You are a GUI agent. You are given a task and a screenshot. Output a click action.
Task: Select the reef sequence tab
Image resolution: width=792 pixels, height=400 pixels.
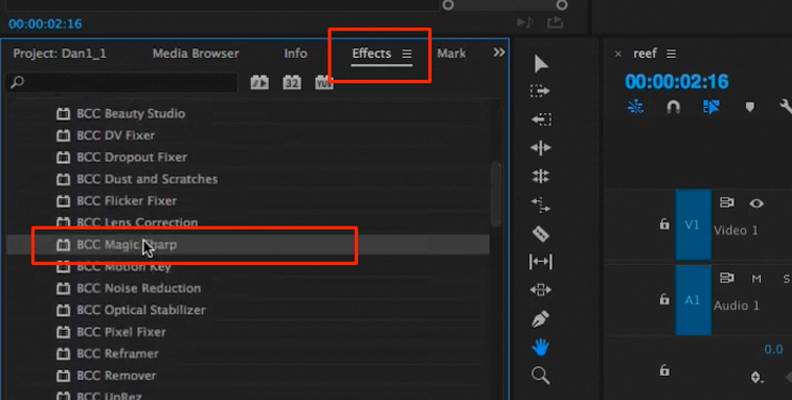click(x=645, y=54)
